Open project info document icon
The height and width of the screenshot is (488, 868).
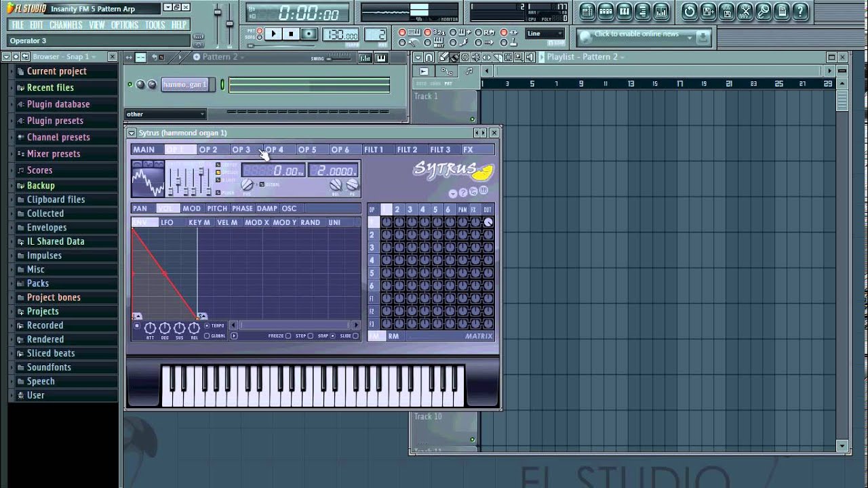pos(781,11)
